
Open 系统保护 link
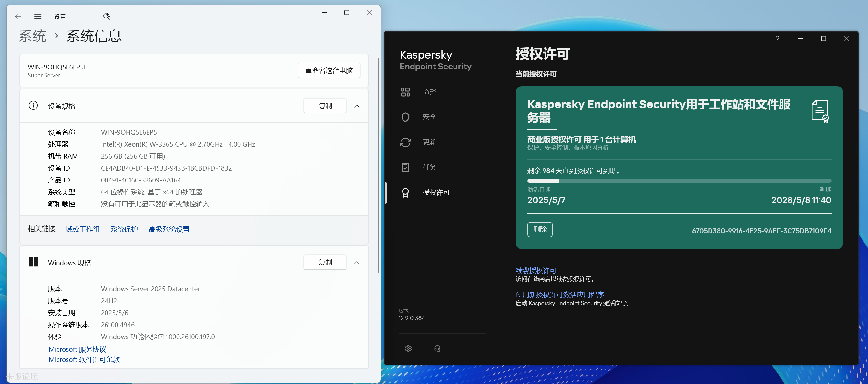pos(124,229)
